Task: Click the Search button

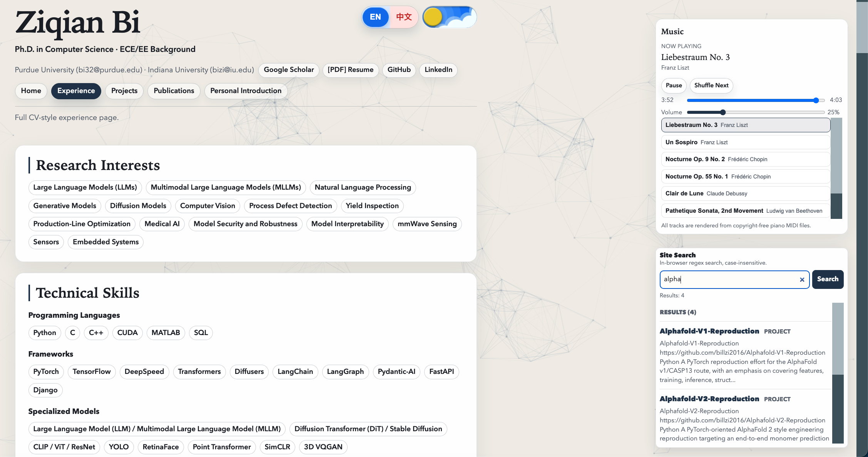Action: [x=828, y=279]
